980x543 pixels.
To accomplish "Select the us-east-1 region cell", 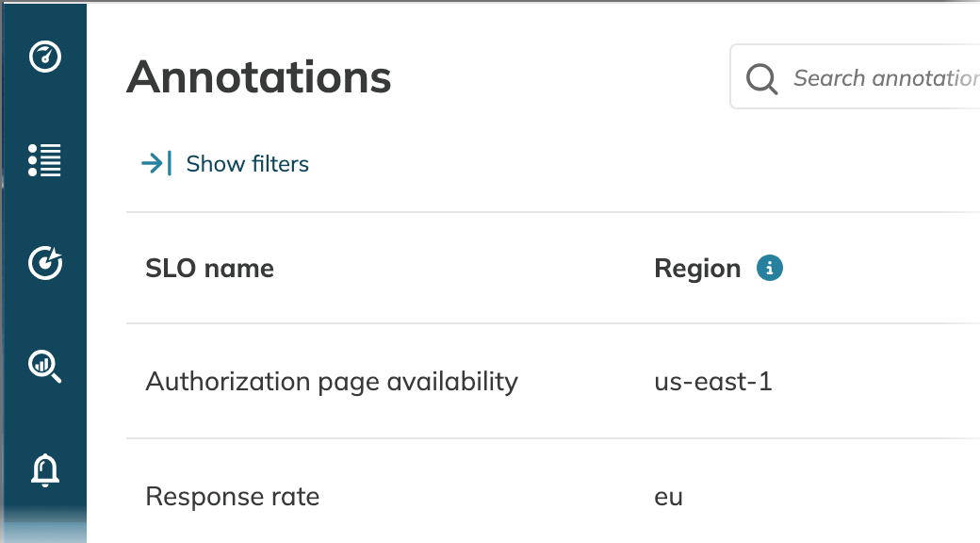I will click(x=713, y=382).
